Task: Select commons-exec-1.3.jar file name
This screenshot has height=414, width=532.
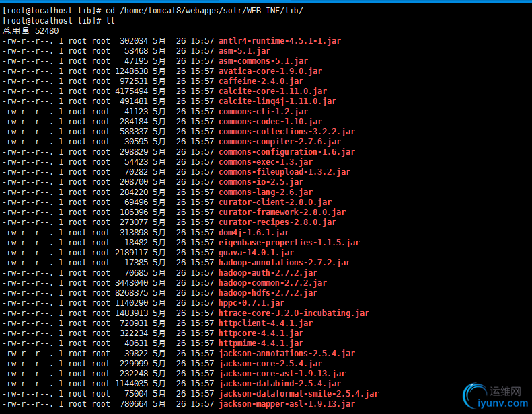Action: click(265, 162)
